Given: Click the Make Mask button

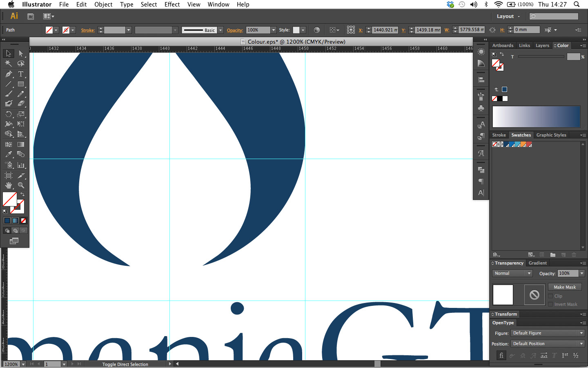Looking at the screenshot, I should tap(565, 287).
